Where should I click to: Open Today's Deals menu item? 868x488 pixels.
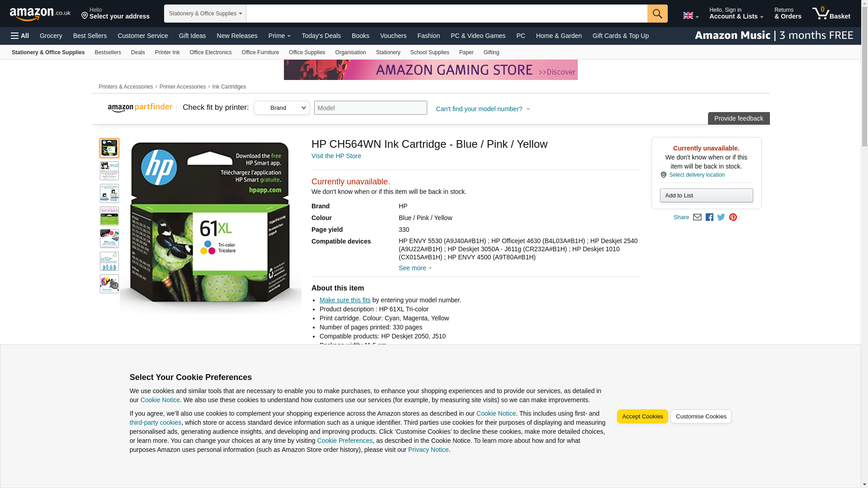pos(321,36)
